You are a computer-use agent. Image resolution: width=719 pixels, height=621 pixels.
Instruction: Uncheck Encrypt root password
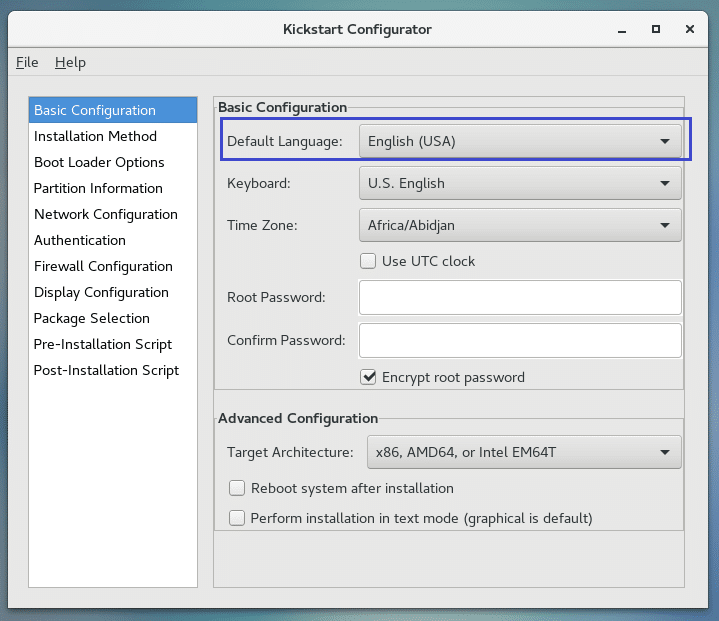tap(368, 377)
